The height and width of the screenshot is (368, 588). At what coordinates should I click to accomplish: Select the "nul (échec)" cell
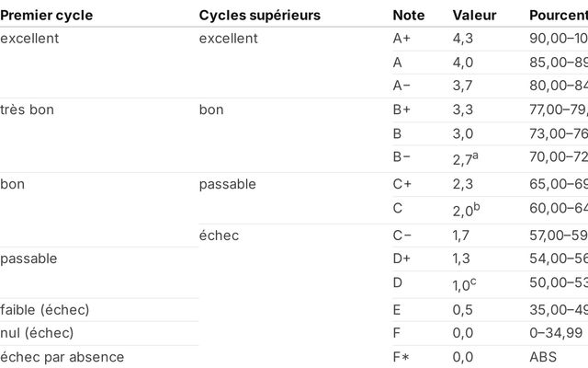coord(37,332)
